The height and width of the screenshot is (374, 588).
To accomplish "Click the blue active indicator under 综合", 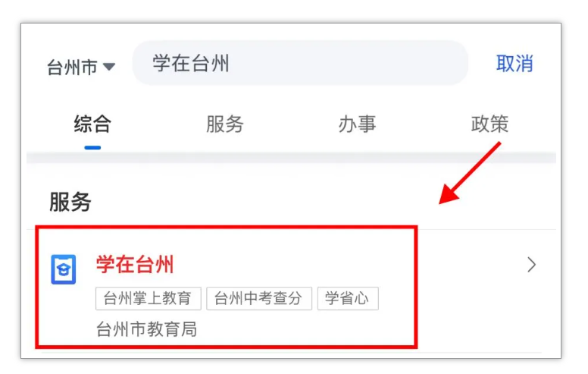I will click(92, 148).
